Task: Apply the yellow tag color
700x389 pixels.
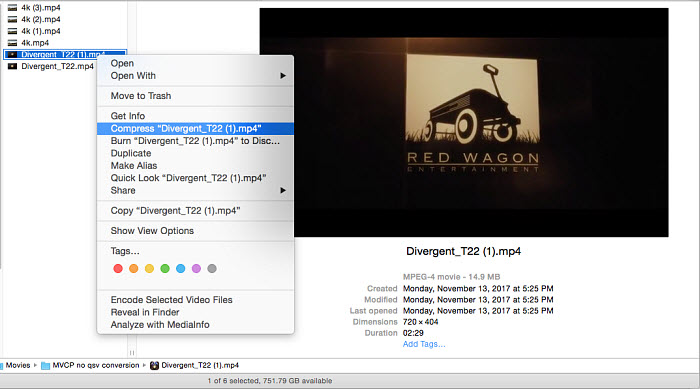Action: (149, 268)
